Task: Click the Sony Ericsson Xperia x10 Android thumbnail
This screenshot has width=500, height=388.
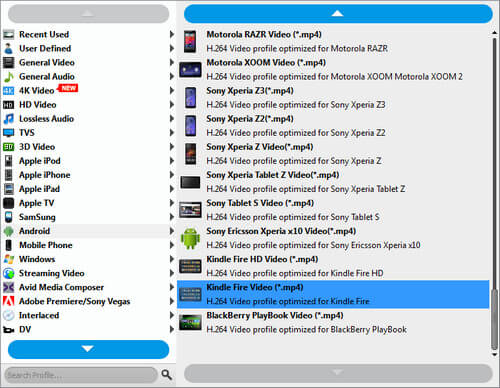Action: pyautogui.click(x=190, y=238)
